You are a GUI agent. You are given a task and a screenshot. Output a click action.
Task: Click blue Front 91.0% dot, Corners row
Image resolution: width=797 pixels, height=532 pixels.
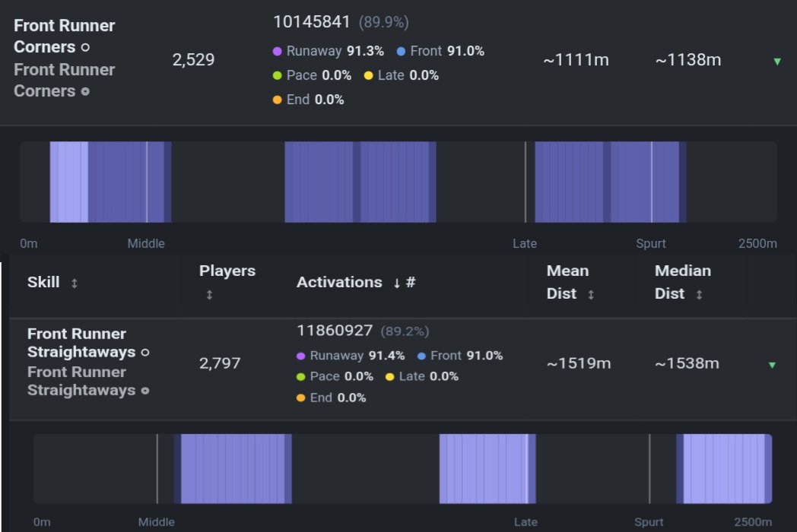point(401,52)
